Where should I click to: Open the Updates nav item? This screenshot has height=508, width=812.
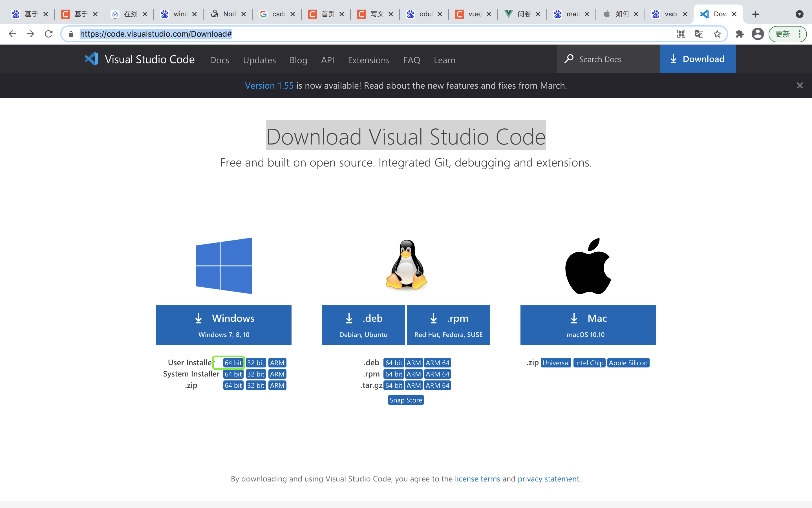pyautogui.click(x=259, y=60)
